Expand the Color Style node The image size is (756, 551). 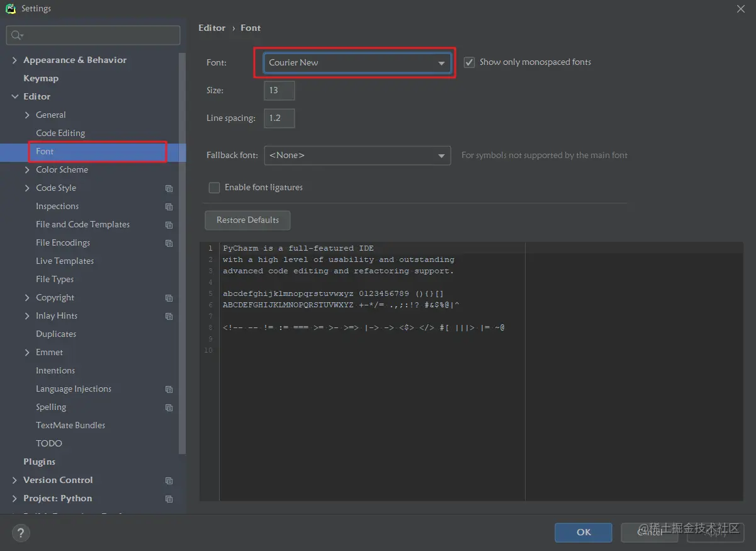[27, 188]
